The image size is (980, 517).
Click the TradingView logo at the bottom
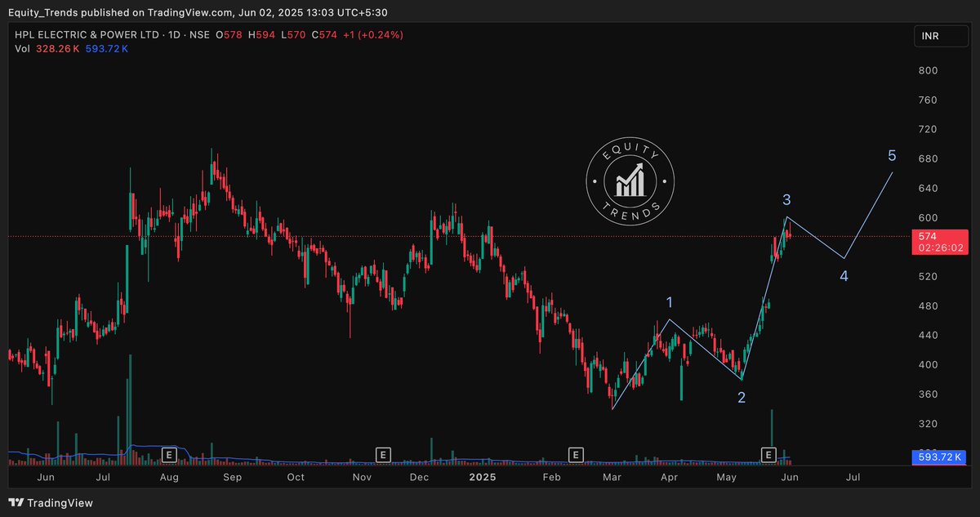51,503
